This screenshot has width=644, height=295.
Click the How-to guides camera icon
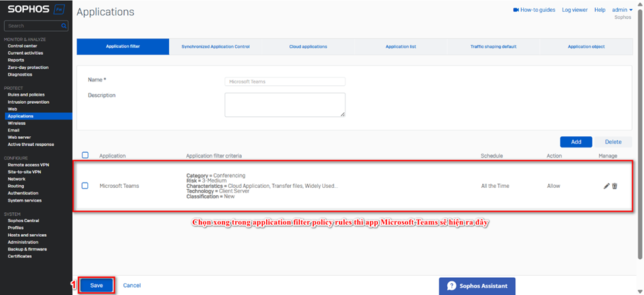pos(516,10)
